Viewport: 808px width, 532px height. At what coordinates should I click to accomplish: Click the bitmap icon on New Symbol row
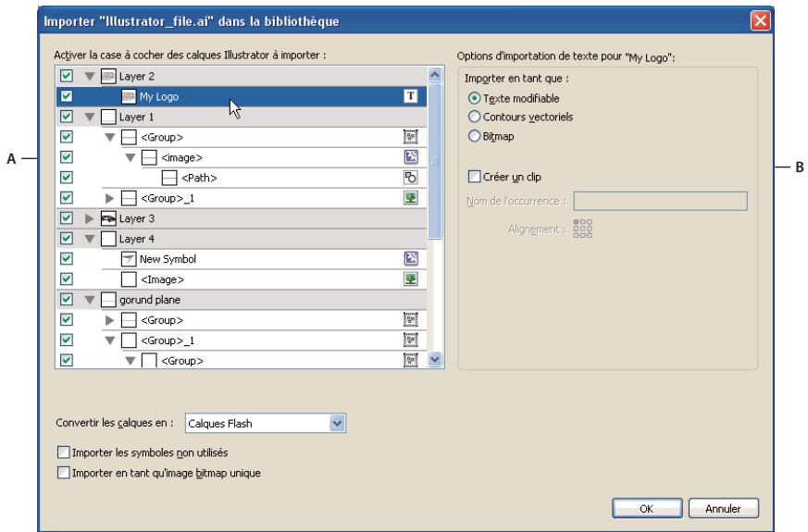[412, 260]
